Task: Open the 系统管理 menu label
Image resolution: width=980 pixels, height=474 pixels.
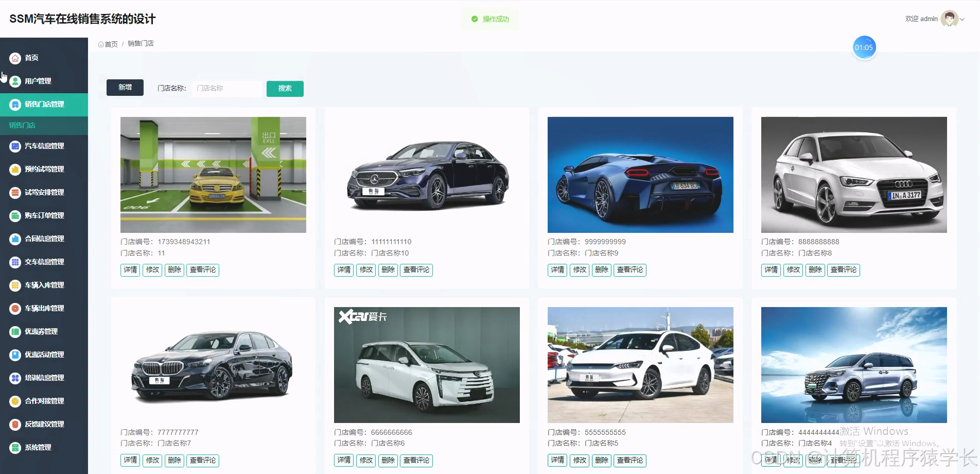Action: [x=38, y=448]
